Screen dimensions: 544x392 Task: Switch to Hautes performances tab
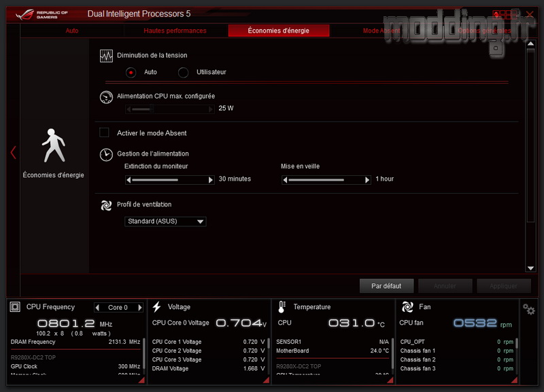click(x=175, y=31)
